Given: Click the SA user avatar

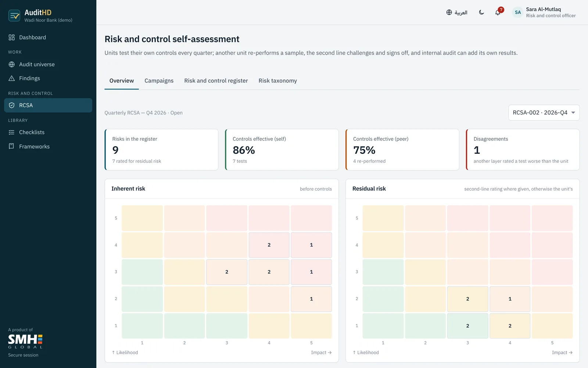Looking at the screenshot, I should click(518, 13).
